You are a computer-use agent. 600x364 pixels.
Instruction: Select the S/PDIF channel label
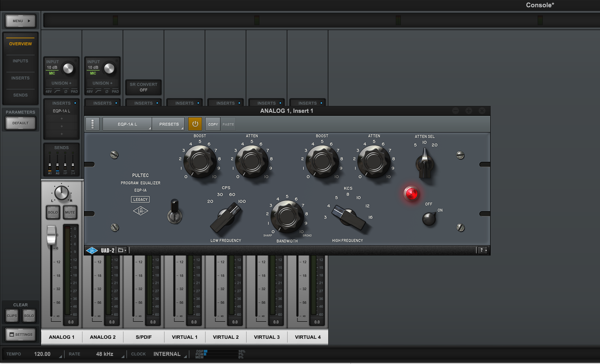point(144,337)
